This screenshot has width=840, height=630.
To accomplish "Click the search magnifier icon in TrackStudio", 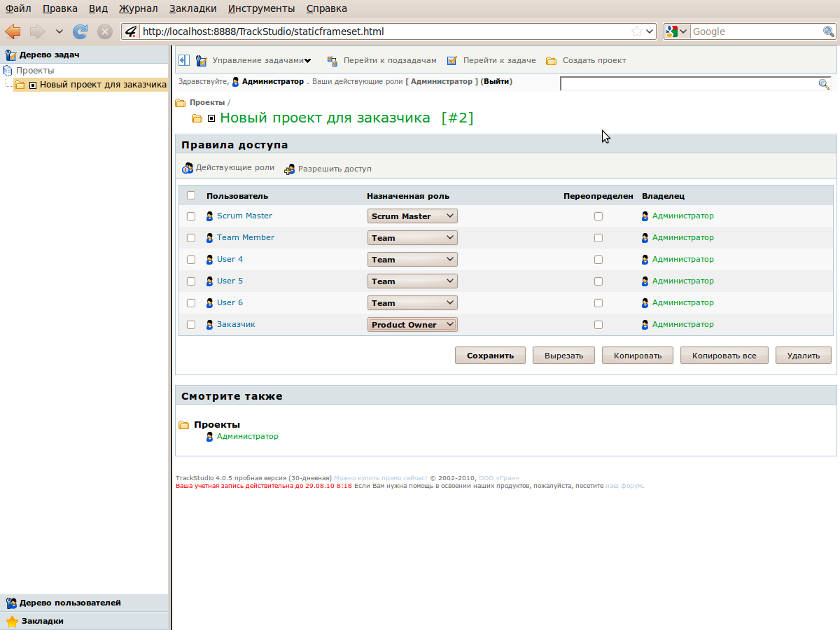I will pyautogui.click(x=824, y=84).
